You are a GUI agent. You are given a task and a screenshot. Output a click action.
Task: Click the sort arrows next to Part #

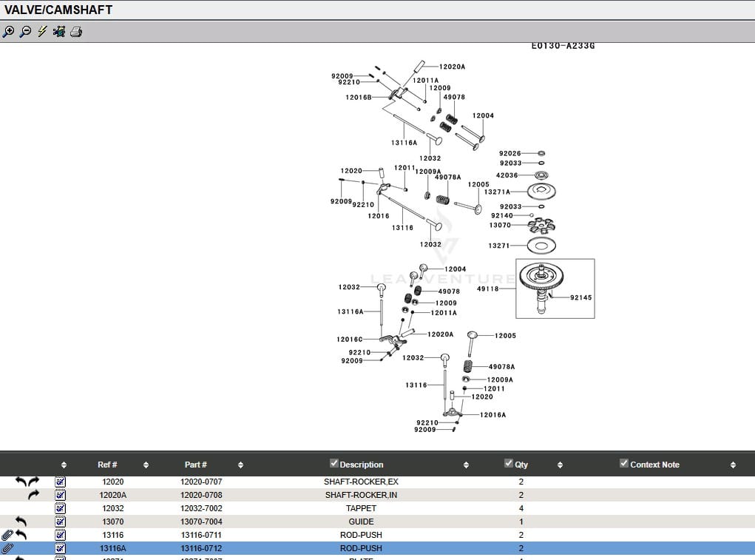(x=240, y=465)
